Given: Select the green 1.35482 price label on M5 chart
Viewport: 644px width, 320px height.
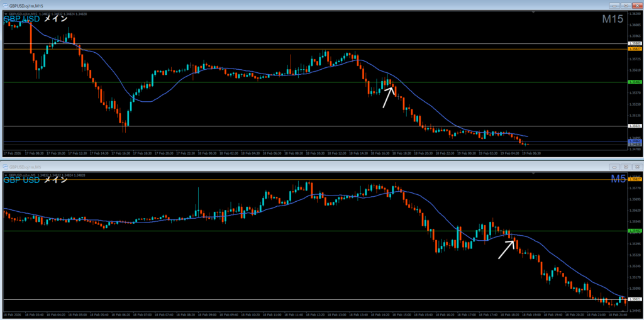Looking at the screenshot, I should point(635,231).
